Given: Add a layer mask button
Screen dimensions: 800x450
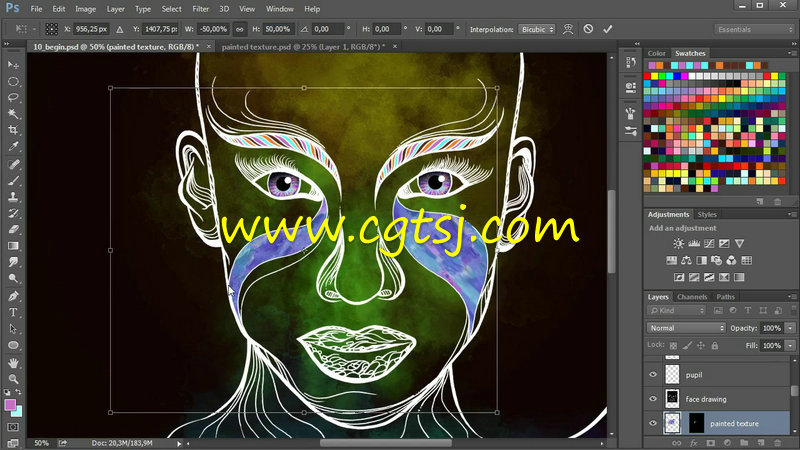Looking at the screenshot, I should point(710,443).
